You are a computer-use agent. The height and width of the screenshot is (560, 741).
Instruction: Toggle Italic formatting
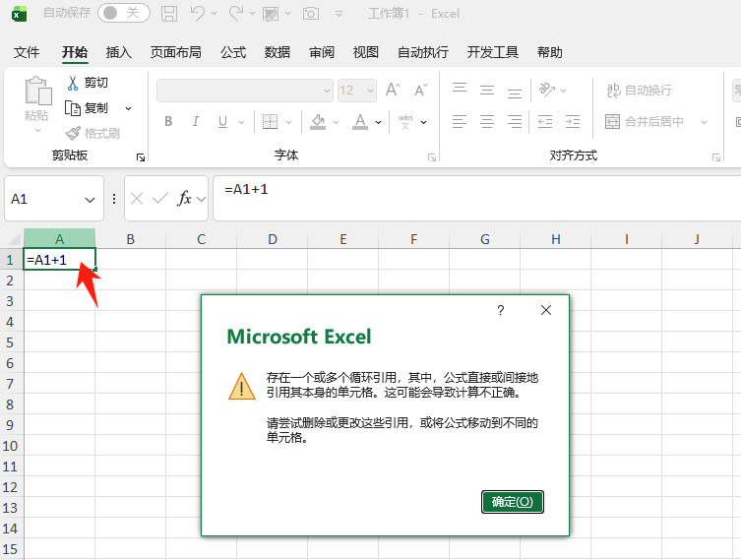click(x=195, y=122)
